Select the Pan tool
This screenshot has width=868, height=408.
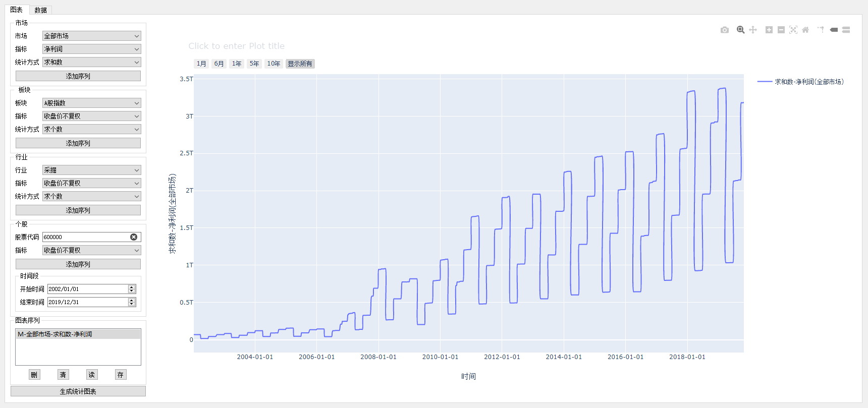[753, 30]
